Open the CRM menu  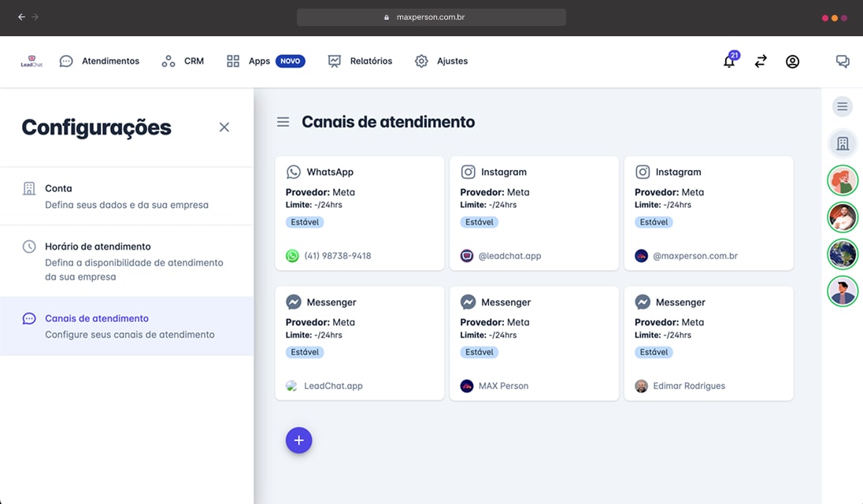tap(183, 61)
